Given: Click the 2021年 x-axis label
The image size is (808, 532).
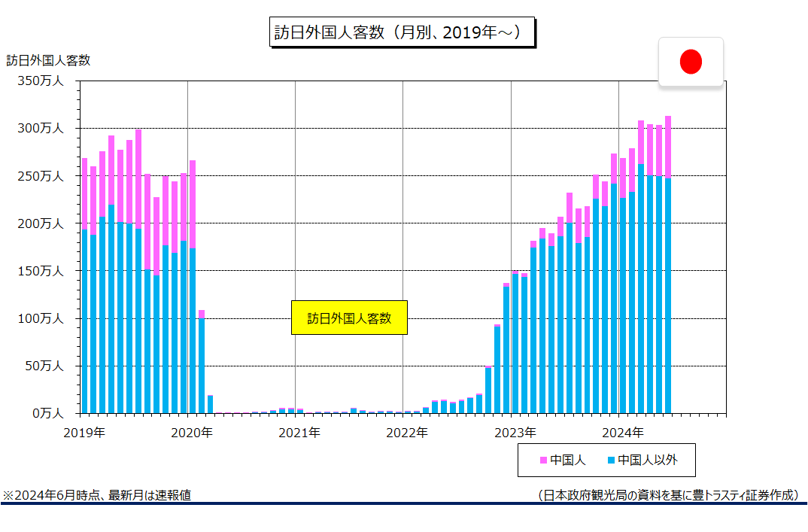Looking at the screenshot, I should coord(299,433).
